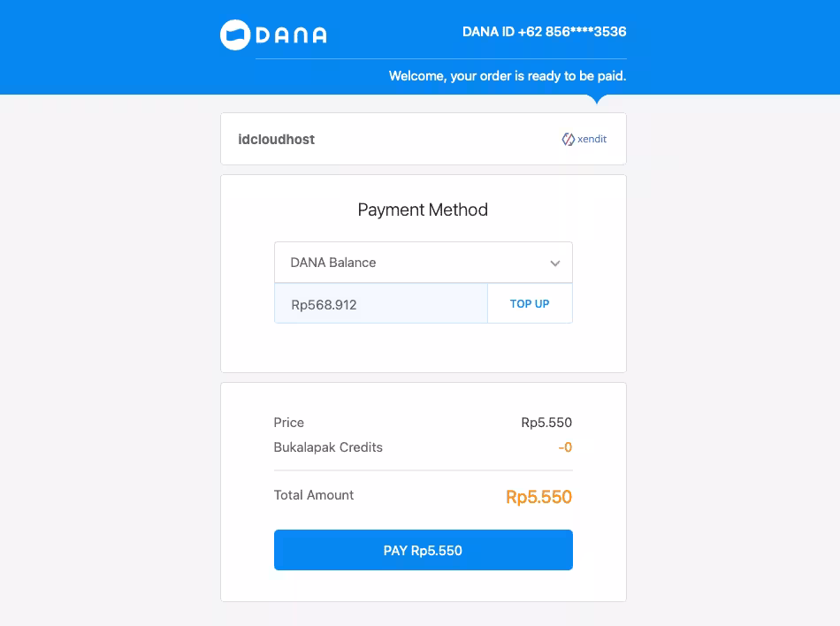Viewport: 840px width, 626px height.
Task: Click the PAY Rp5.550 button
Action: 424,550
